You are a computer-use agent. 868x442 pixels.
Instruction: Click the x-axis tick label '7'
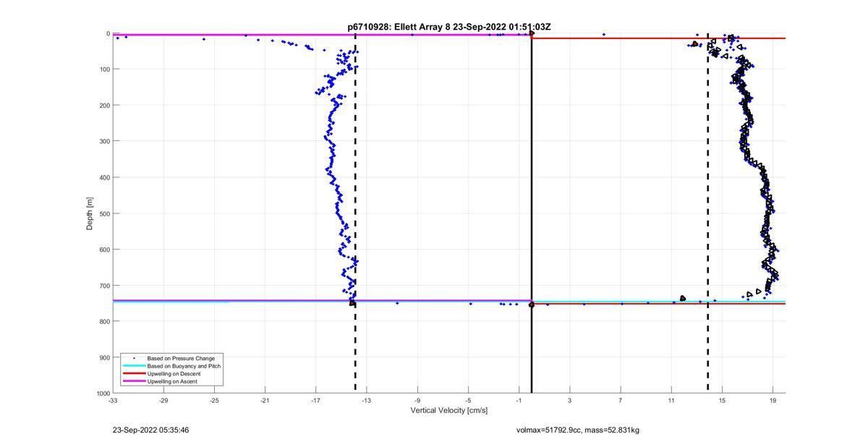click(x=620, y=400)
